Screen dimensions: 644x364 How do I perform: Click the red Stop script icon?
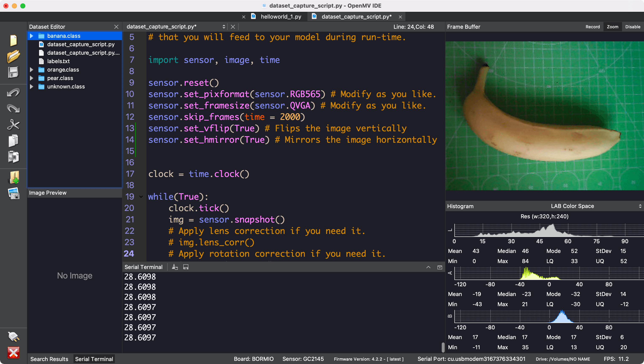(14, 353)
